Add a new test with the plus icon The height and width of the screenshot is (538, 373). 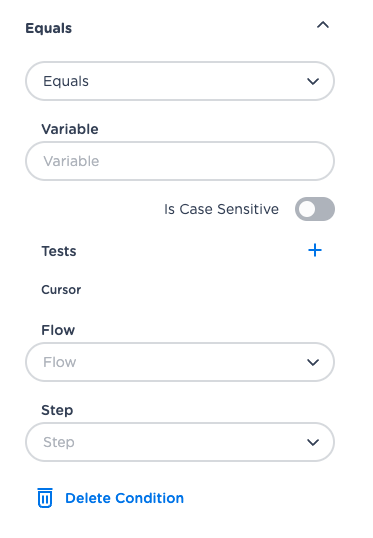(x=315, y=250)
